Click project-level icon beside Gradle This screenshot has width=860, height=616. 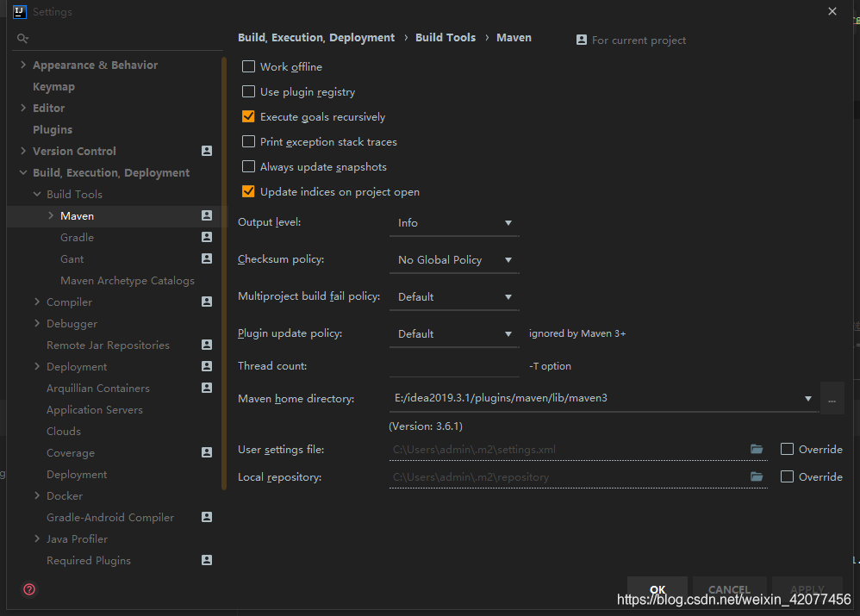tap(207, 237)
